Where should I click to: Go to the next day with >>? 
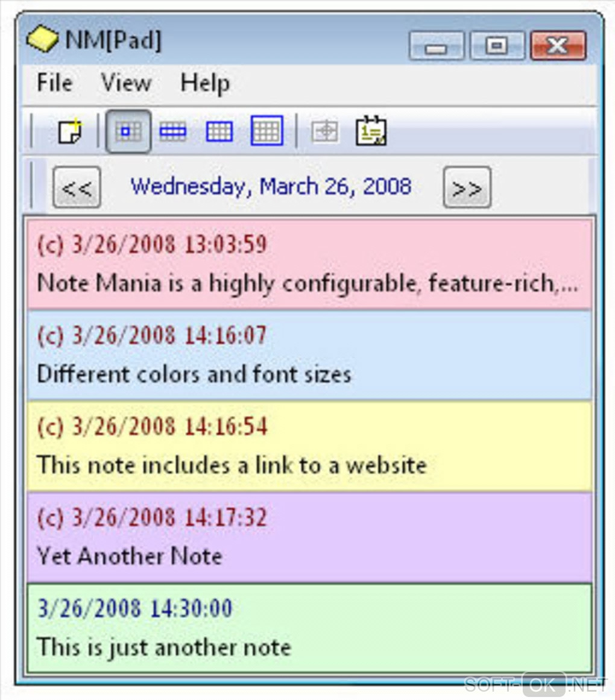point(467,188)
